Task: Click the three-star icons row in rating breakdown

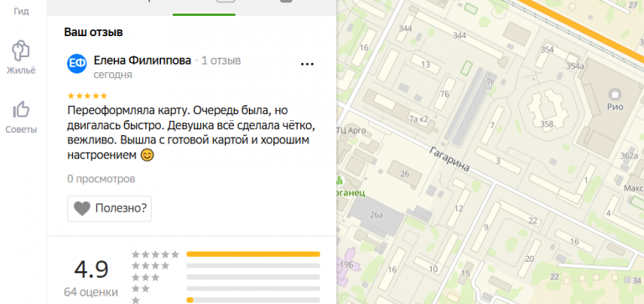Action: tap(146, 277)
